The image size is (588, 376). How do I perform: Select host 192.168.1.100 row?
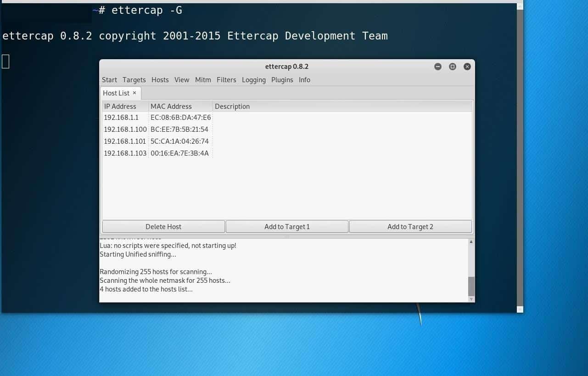click(125, 129)
